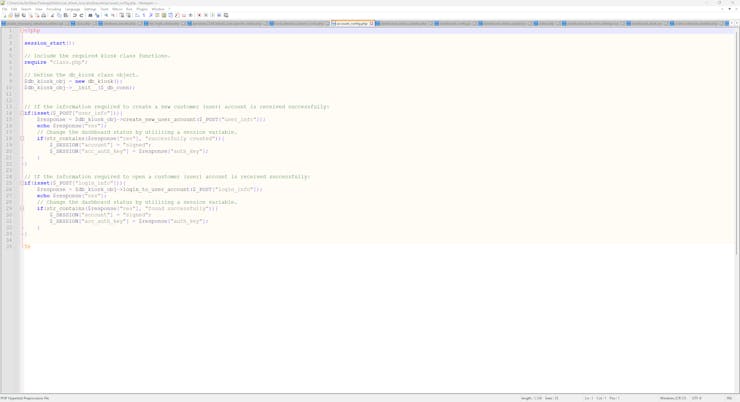
Task: Click the Cut toolbar icon
Action: (52, 16)
